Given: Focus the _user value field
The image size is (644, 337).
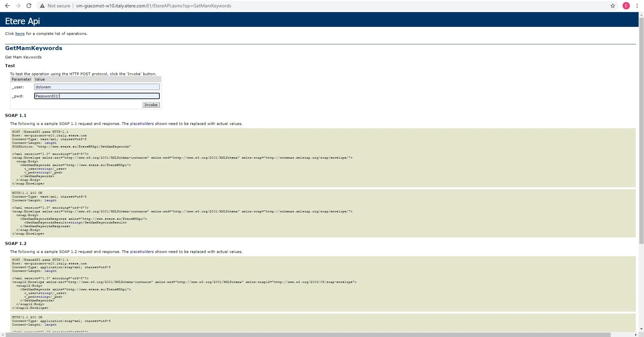Looking at the screenshot, I should click(x=97, y=87).
